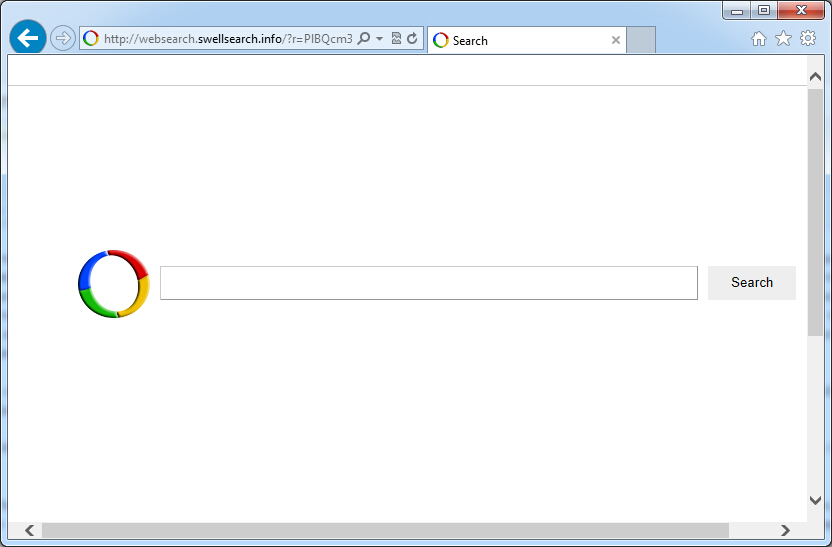Open a new tab with the blank tab button
The height and width of the screenshot is (547, 832).
641,40
